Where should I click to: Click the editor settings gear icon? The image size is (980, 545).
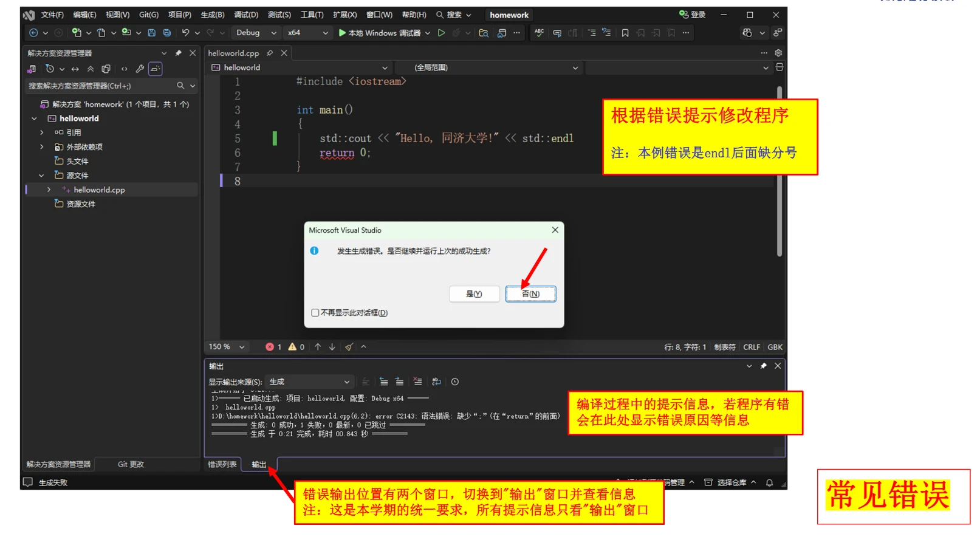pos(778,53)
